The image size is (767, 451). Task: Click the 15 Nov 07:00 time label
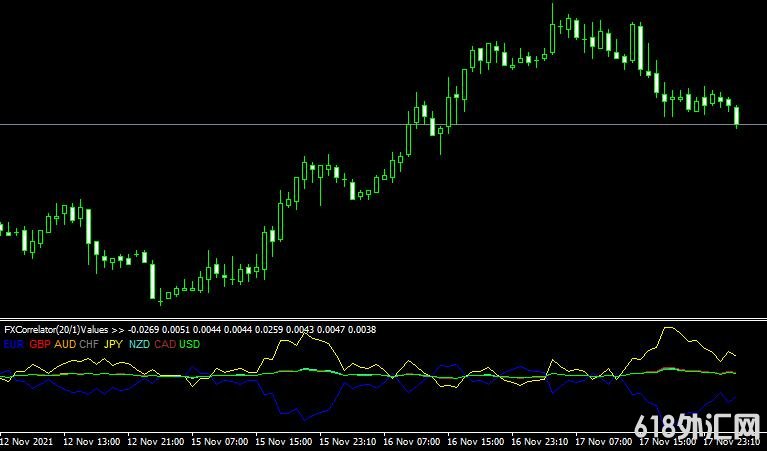pyautogui.click(x=221, y=440)
